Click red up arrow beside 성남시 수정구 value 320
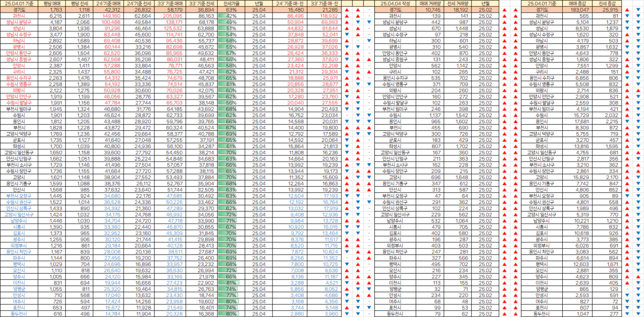The image size is (644, 317). (x=627, y=35)
